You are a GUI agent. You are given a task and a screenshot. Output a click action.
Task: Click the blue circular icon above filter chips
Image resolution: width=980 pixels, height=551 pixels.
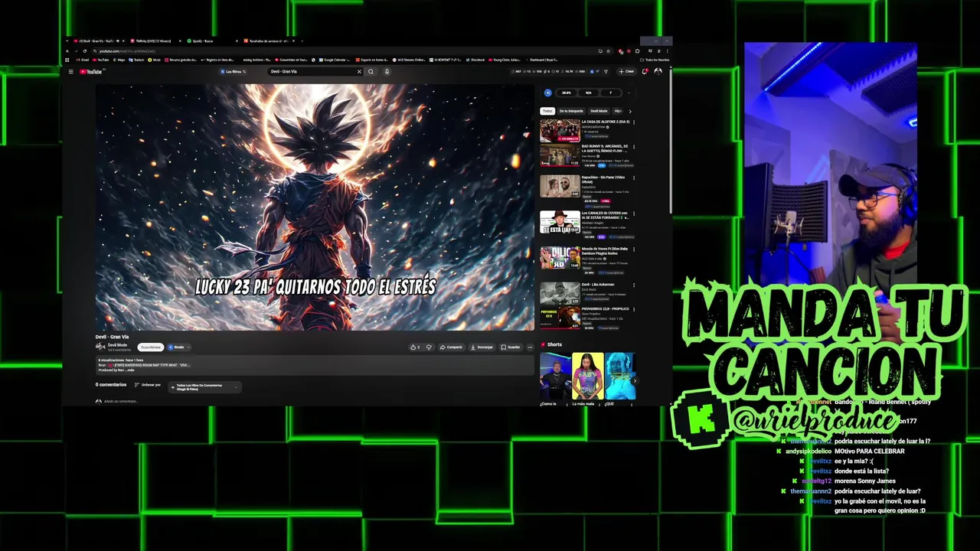click(x=547, y=93)
